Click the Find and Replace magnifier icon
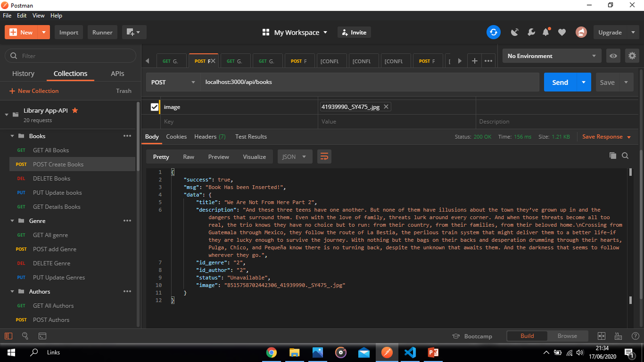The width and height of the screenshot is (644, 362). pyautogui.click(x=25, y=336)
